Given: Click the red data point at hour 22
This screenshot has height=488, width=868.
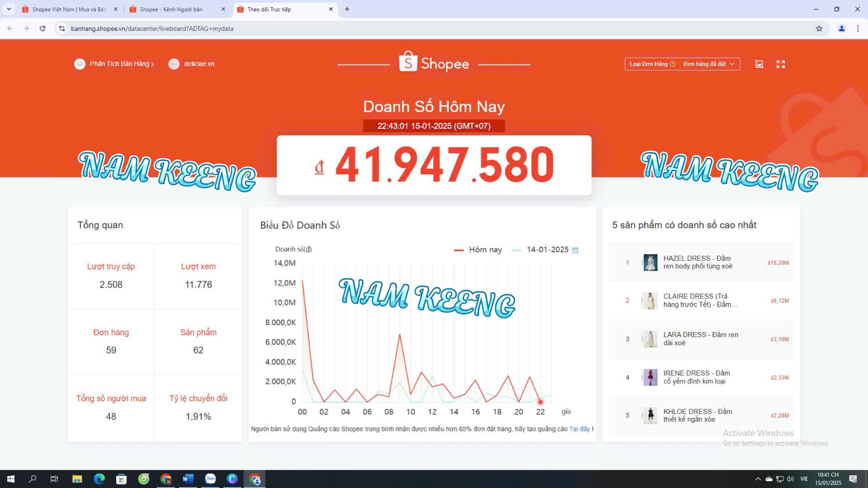Looking at the screenshot, I should pos(540,402).
